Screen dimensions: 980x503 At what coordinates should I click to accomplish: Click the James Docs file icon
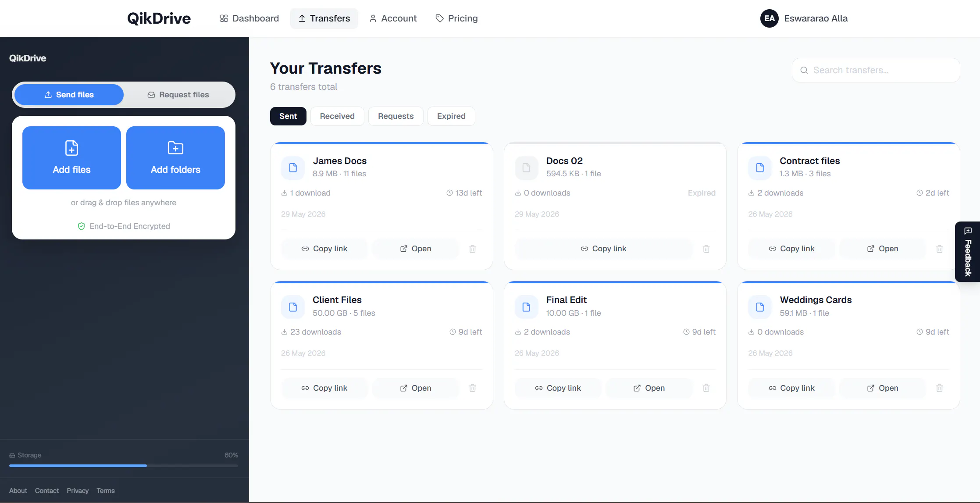(x=293, y=168)
